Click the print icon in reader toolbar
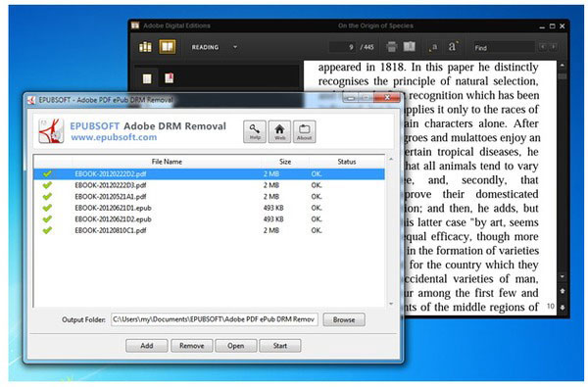 click(x=391, y=47)
